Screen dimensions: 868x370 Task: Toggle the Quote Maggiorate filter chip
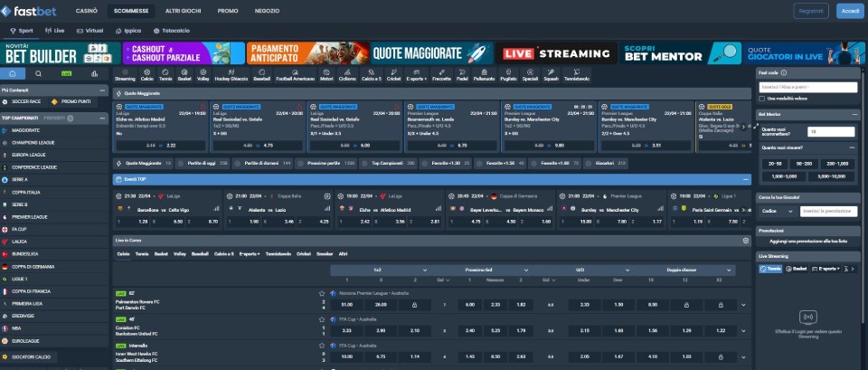point(144,164)
